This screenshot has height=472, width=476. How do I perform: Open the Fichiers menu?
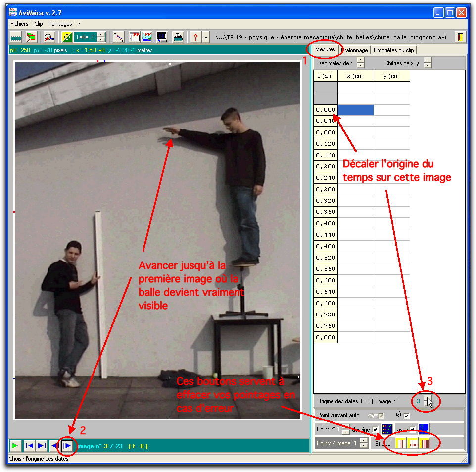click(x=19, y=24)
